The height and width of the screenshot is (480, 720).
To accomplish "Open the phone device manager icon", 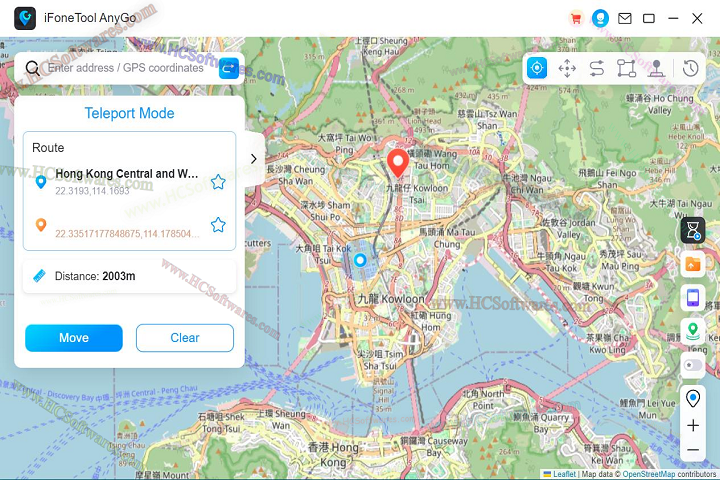I will pyautogui.click(x=692, y=297).
